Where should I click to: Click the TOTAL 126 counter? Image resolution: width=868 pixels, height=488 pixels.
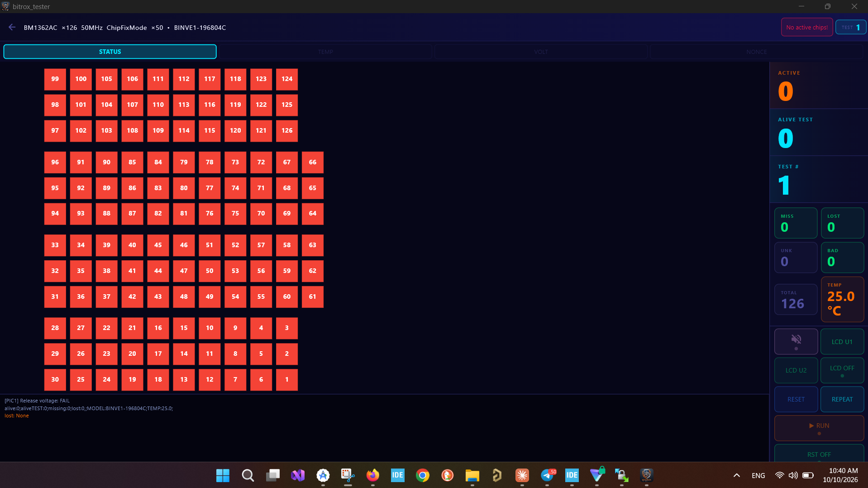coord(796,299)
